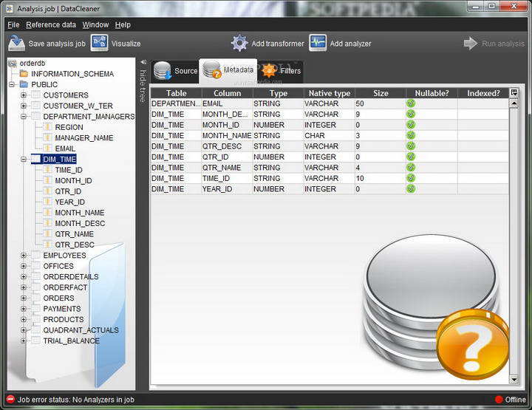The height and width of the screenshot is (410, 532).
Task: Click the Save analysis job disk icon
Action: 16,44
